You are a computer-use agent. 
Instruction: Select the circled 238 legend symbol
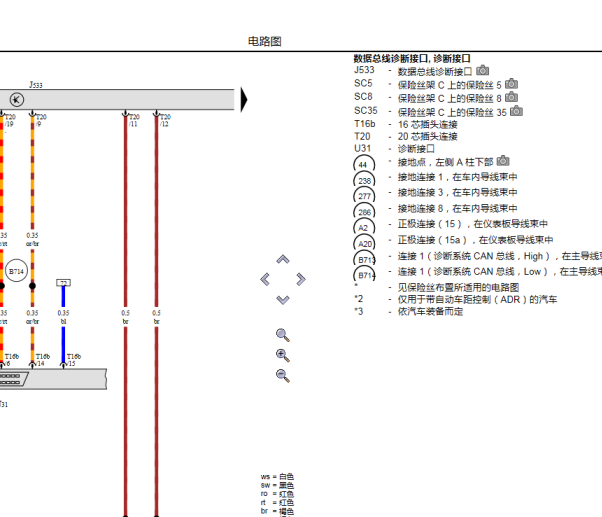click(x=364, y=180)
